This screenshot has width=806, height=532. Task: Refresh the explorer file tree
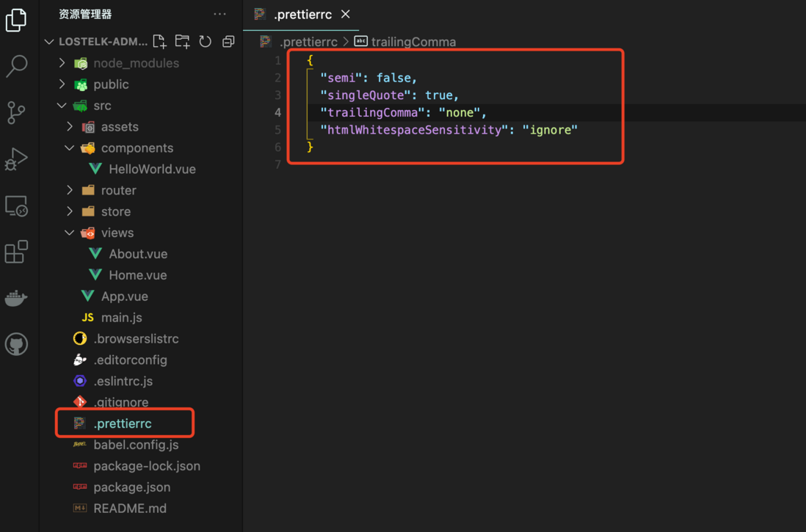point(205,42)
